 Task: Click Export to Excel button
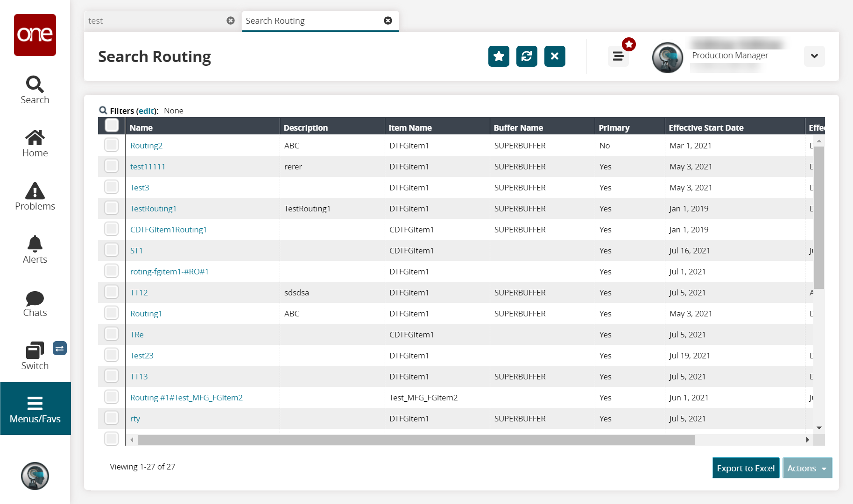[x=746, y=468]
